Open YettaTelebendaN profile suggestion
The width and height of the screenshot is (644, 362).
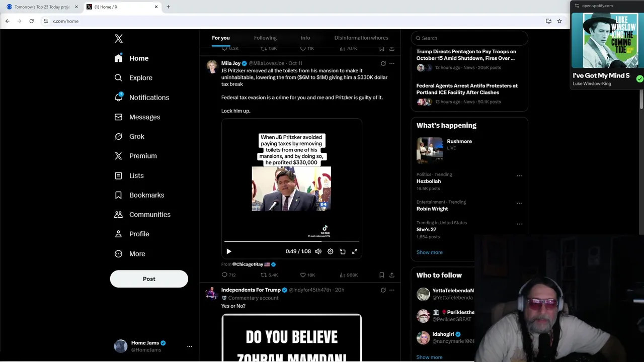click(453, 291)
